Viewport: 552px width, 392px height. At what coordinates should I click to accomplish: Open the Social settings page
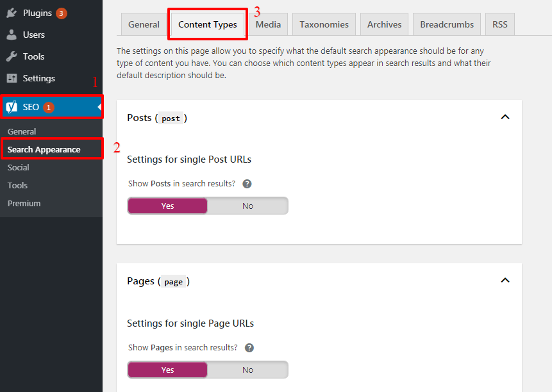[x=18, y=167]
